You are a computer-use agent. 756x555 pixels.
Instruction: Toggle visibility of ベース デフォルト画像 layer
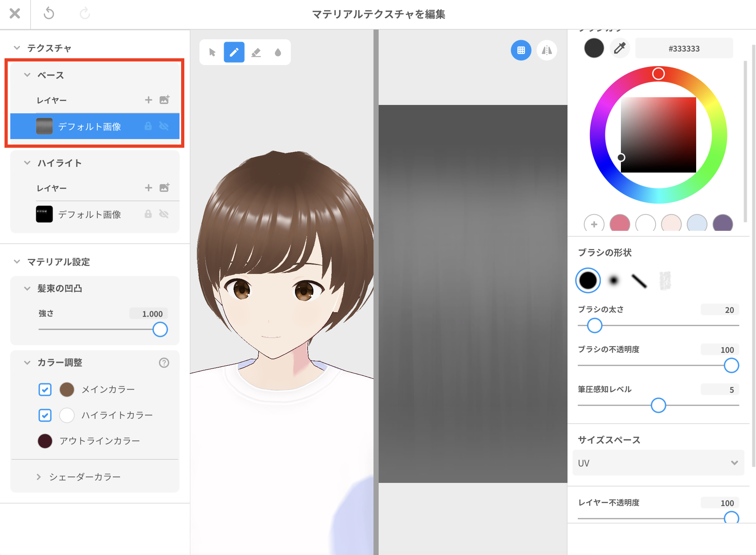click(164, 126)
